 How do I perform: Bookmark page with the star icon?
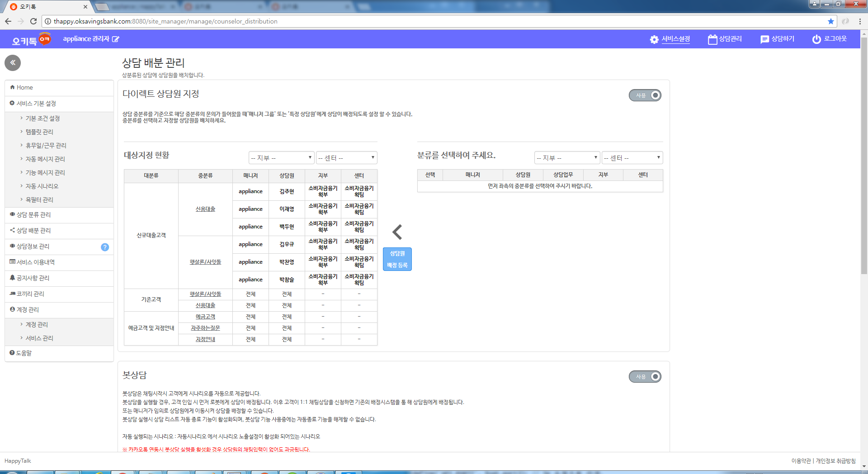830,21
